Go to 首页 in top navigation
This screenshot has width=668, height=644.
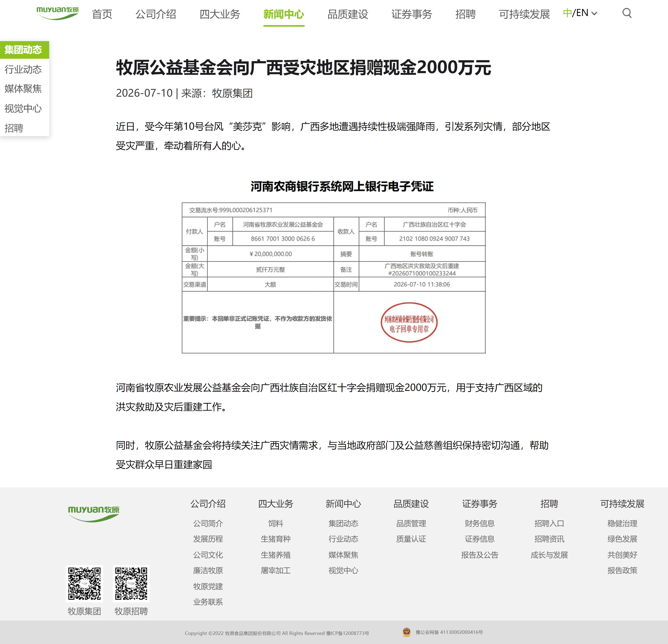(x=102, y=14)
